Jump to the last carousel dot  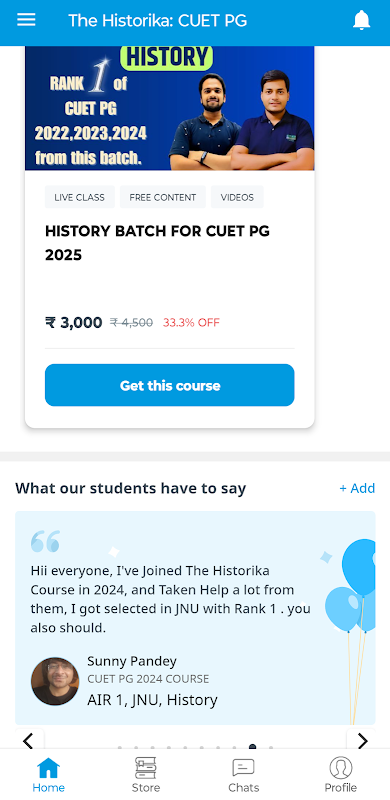tap(271, 747)
